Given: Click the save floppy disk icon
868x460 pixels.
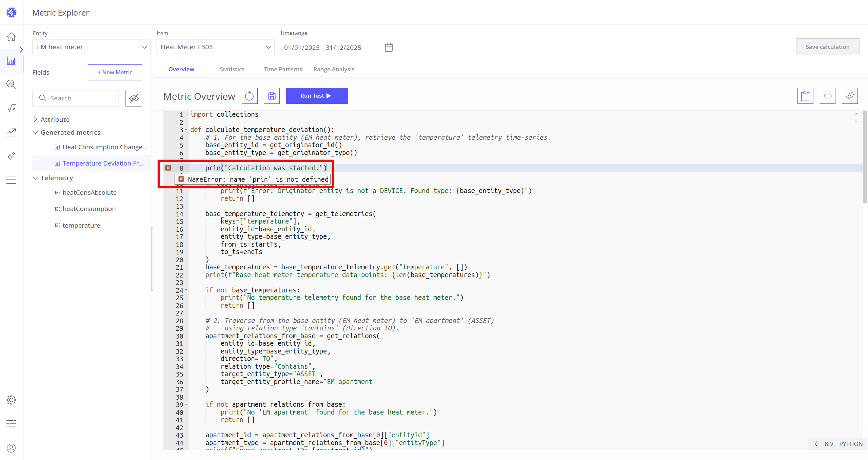Looking at the screenshot, I should 272,96.
